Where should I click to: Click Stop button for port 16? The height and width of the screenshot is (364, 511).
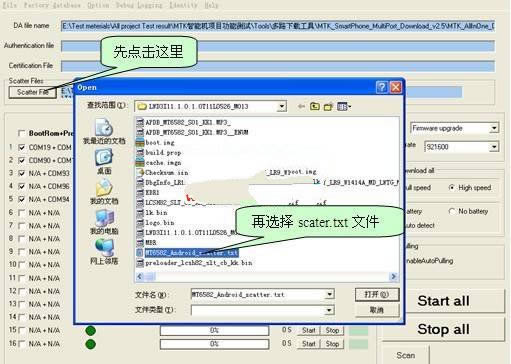pos(332,344)
